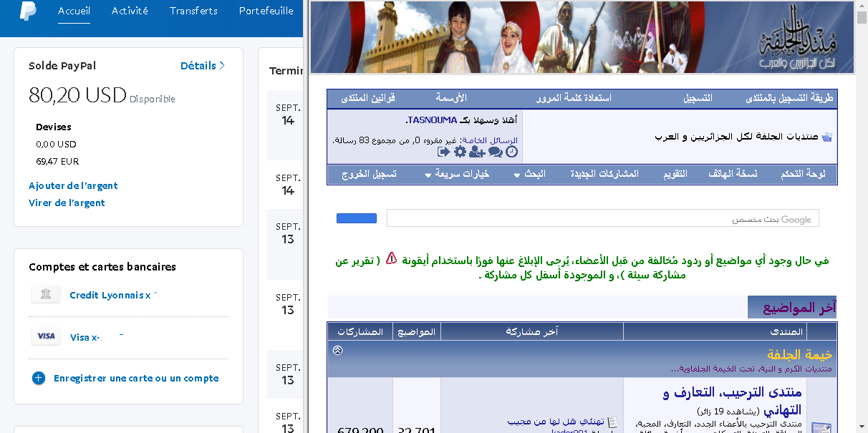Click the blue Google search button

click(357, 218)
